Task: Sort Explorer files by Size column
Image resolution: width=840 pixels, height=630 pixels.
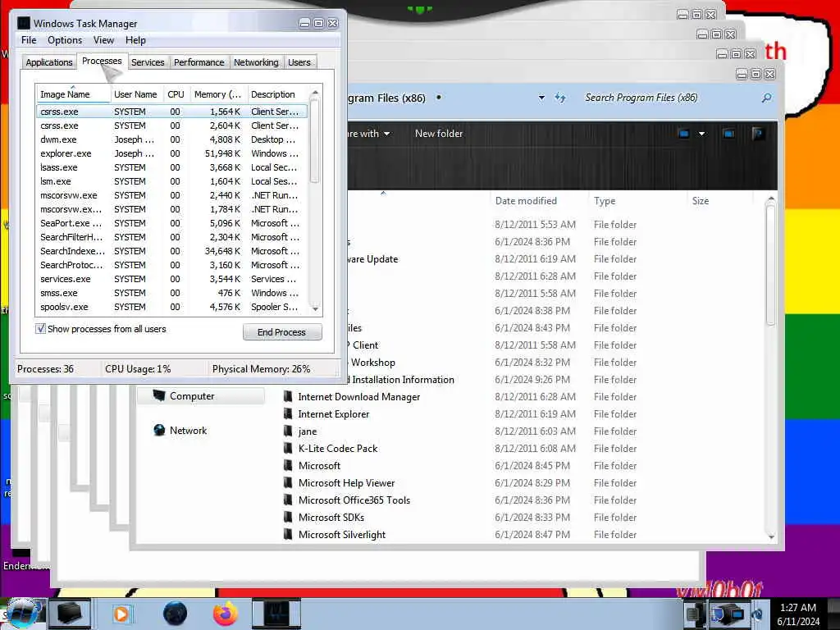Action: [720, 201]
